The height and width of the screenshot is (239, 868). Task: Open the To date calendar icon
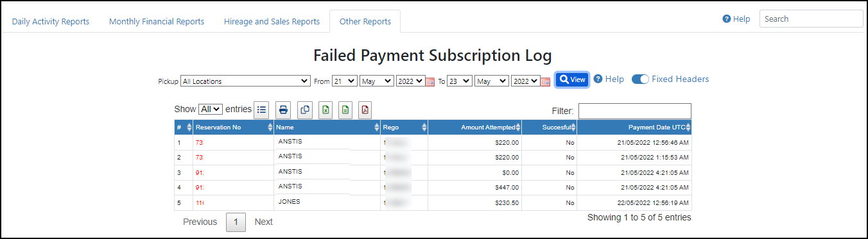[x=545, y=81]
